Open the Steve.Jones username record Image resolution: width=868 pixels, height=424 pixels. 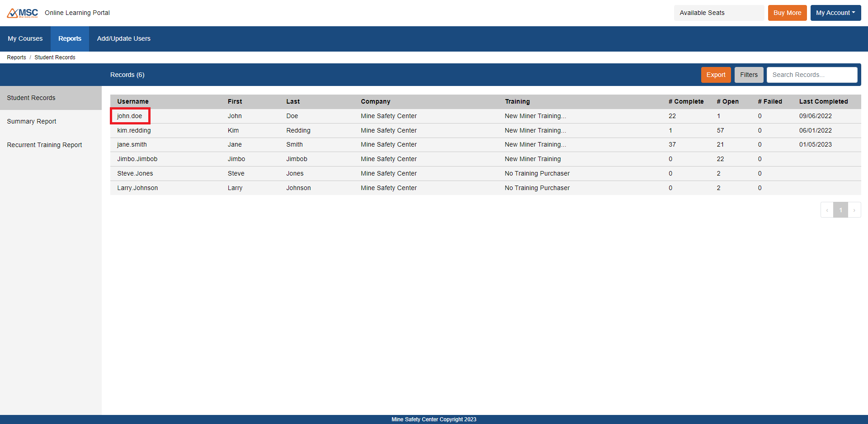135,173
